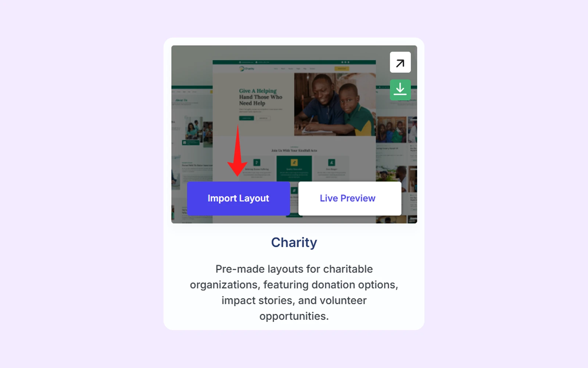Open Live Preview of the Charity layout

click(x=350, y=198)
